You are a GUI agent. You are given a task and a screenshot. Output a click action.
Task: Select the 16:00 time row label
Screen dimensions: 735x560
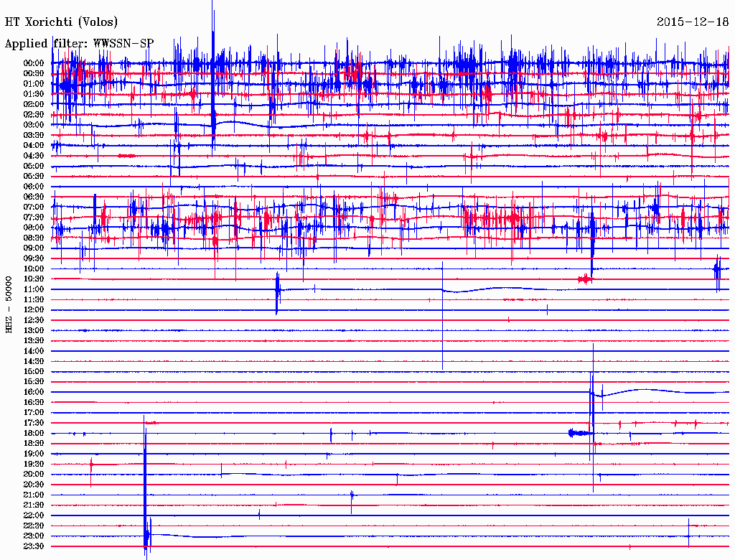point(34,392)
